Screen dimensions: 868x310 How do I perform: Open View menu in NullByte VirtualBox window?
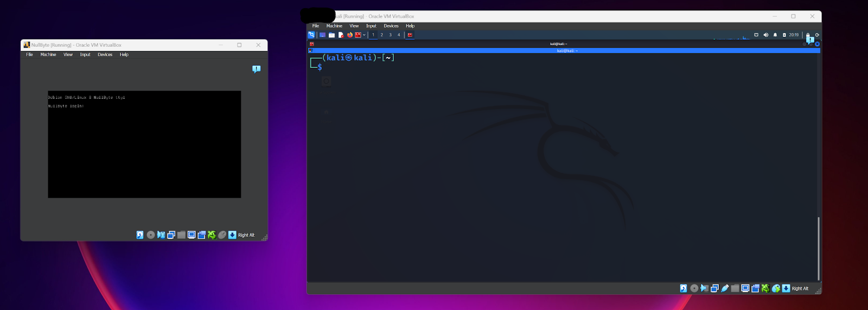pos(68,54)
